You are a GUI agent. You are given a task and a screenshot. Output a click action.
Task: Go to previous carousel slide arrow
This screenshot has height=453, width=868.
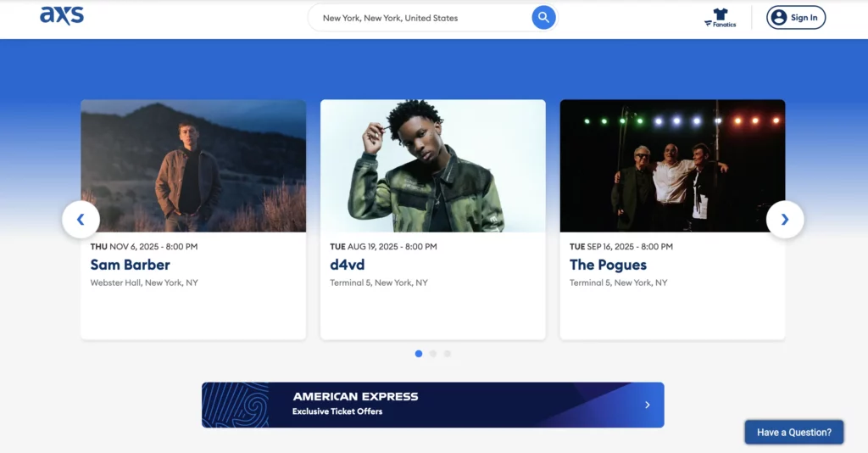click(81, 220)
